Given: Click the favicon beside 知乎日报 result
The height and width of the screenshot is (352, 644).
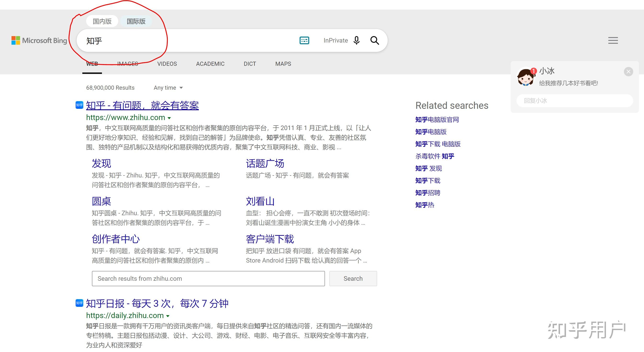Looking at the screenshot, I should [x=79, y=303].
